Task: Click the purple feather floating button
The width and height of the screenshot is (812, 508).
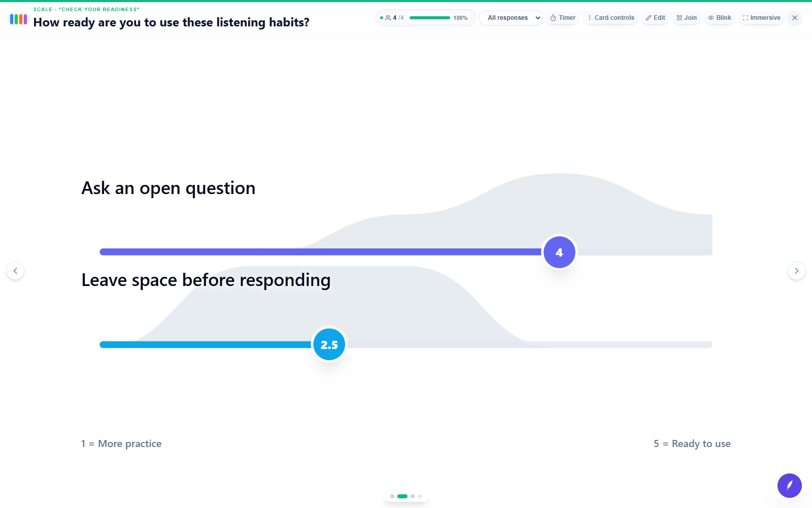Action: pyautogui.click(x=790, y=486)
